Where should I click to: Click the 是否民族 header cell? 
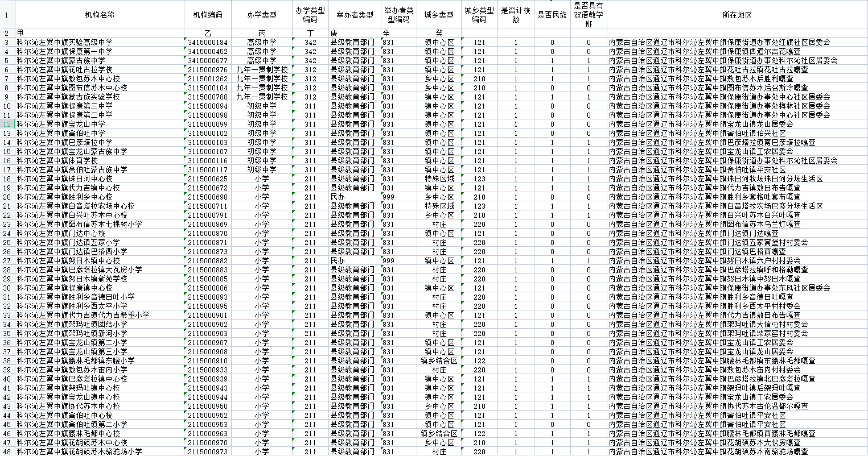coord(552,15)
